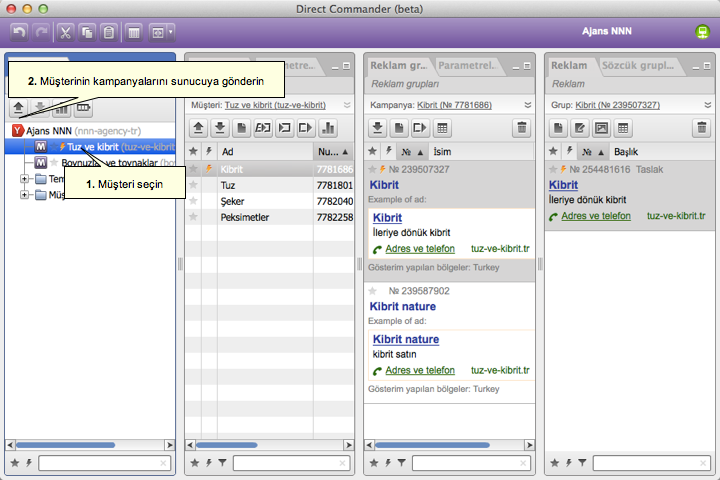
Task: Create a new campaign with the page icon
Action: tap(242, 128)
